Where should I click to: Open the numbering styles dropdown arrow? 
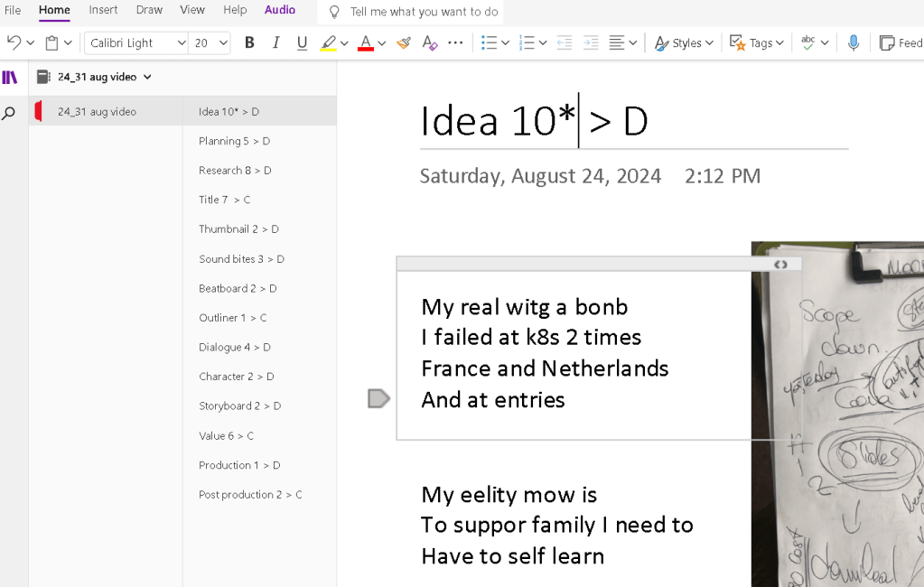click(543, 43)
